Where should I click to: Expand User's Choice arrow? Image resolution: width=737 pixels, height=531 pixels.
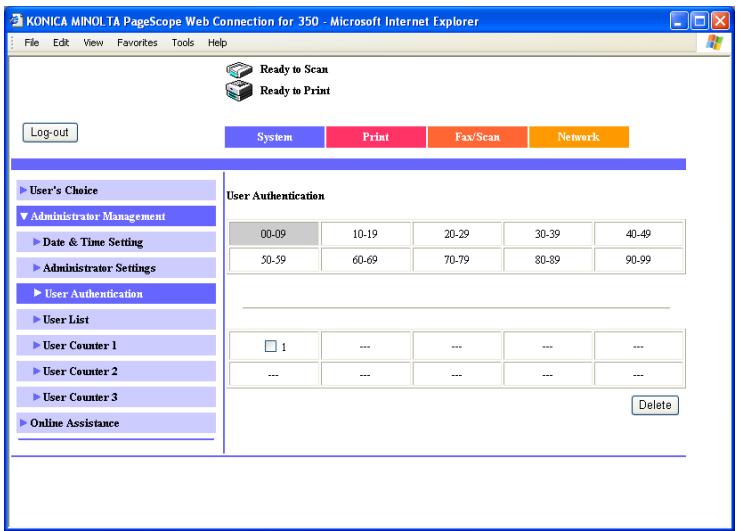coord(23,190)
